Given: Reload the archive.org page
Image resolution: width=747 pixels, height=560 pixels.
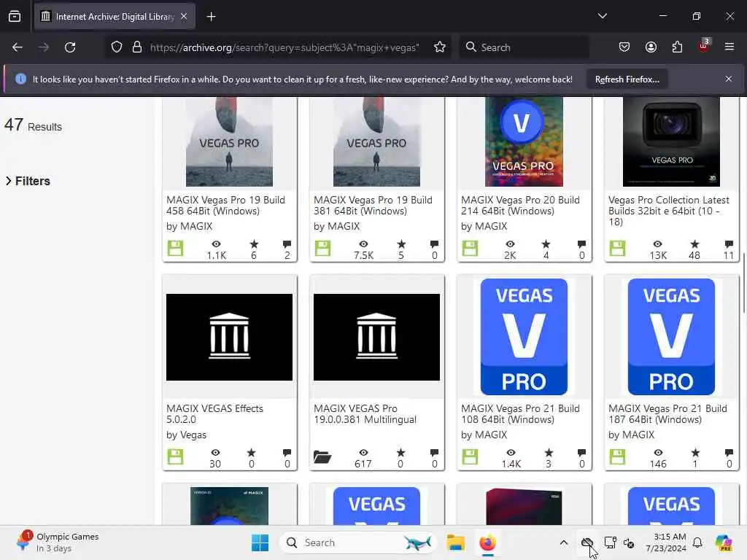Looking at the screenshot, I should coord(70,47).
